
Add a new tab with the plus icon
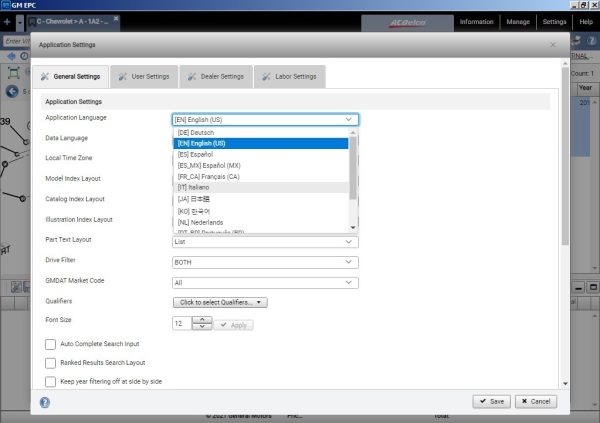pyautogui.click(x=7, y=22)
